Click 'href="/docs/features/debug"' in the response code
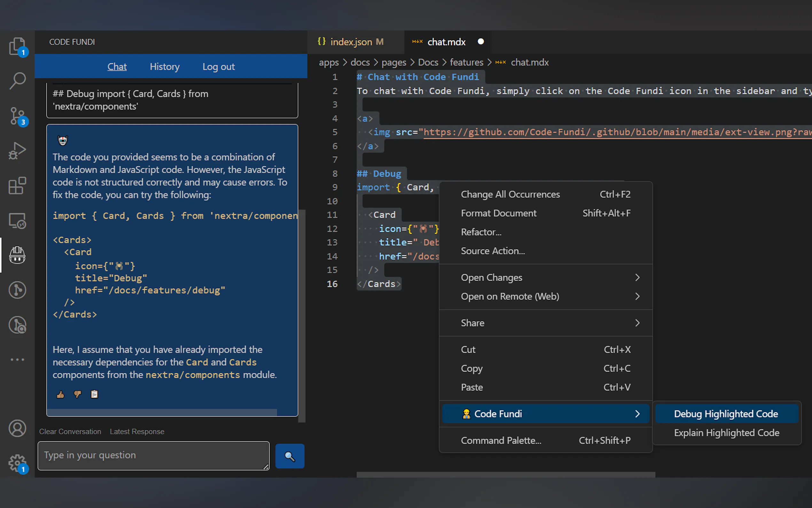The height and width of the screenshot is (508, 812). coord(150,290)
